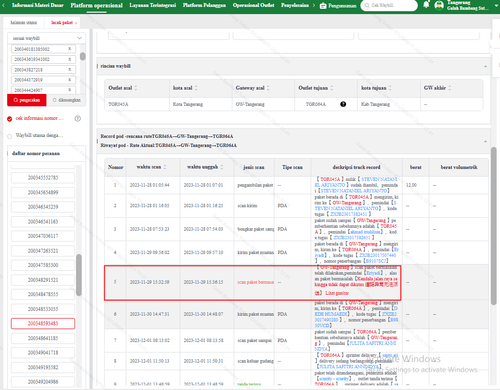Screen dimensions: 500x390
Task: Open Penyelesaian menu
Action: pos(295,5)
